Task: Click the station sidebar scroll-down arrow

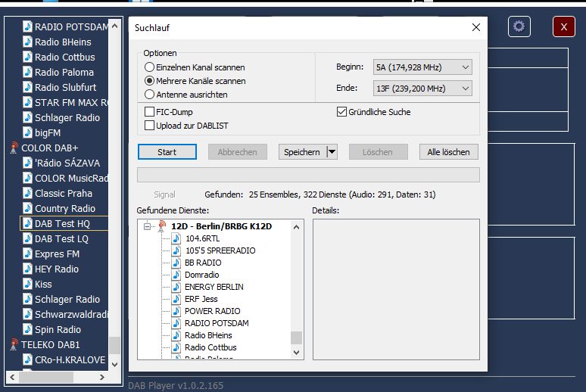Action: [115, 364]
